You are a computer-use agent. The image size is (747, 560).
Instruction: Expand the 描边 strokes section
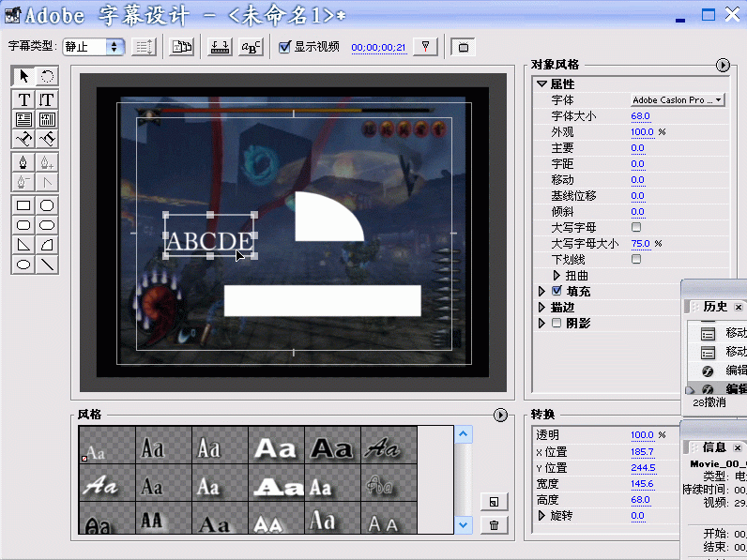(x=541, y=307)
